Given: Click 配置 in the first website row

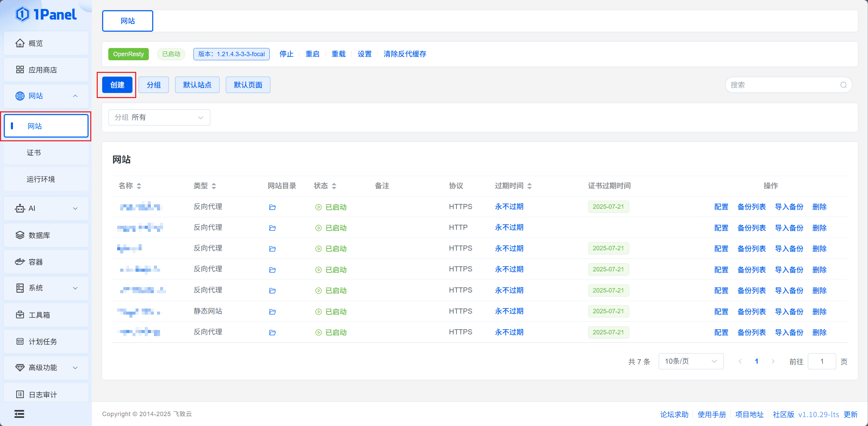Looking at the screenshot, I should 721,207.
